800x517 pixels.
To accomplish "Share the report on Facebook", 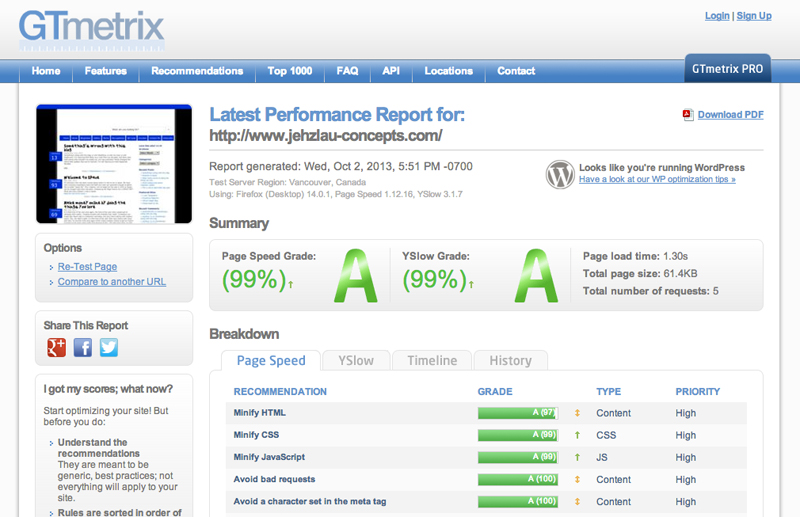I will coord(83,348).
